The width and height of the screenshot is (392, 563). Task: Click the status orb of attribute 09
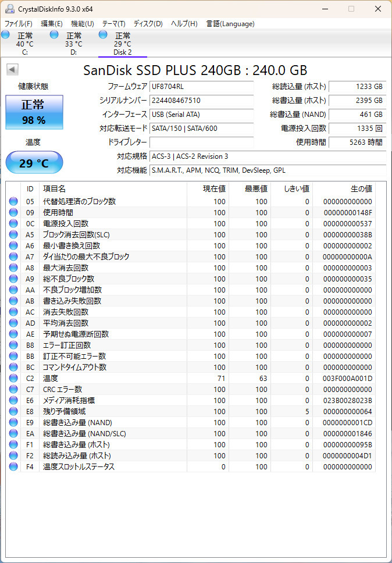[13, 212]
